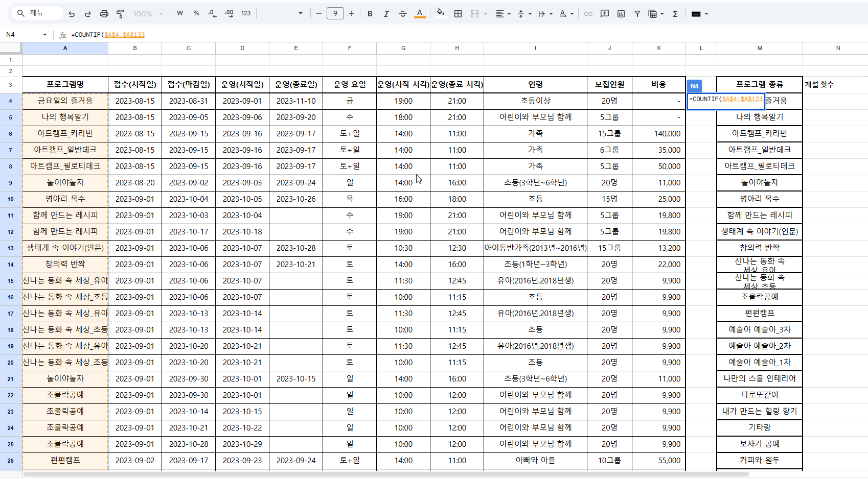Select 병아리 목수 in column M
Screen dimensions: 868x478
[760, 199]
